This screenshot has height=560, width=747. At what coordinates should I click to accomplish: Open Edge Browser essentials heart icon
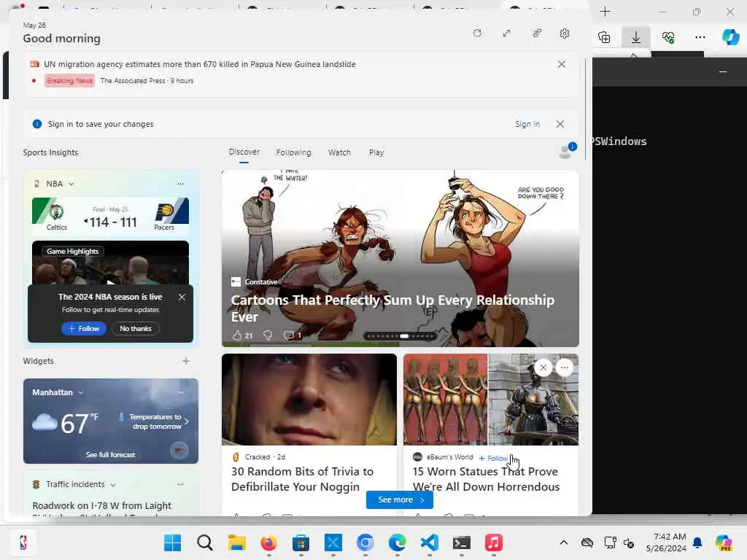click(x=668, y=37)
